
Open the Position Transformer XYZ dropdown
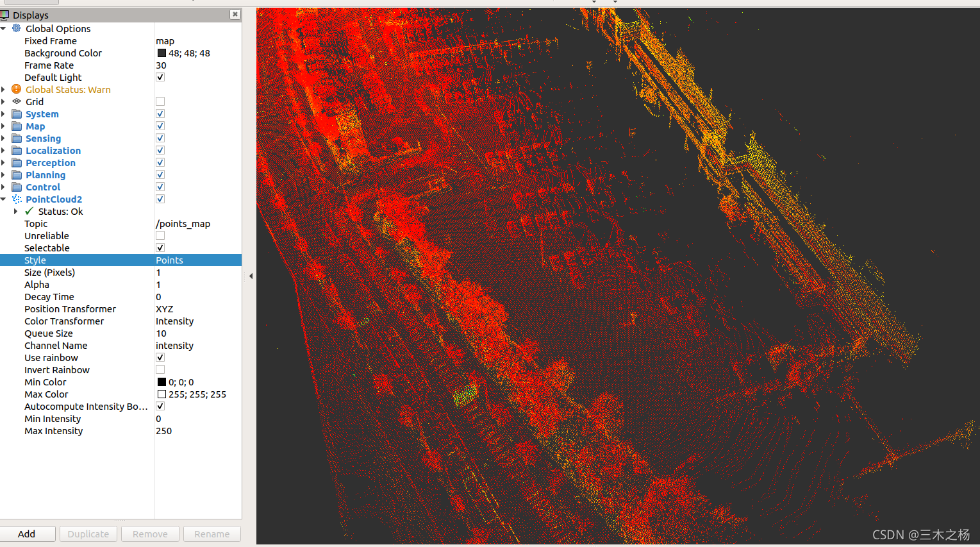coord(198,308)
